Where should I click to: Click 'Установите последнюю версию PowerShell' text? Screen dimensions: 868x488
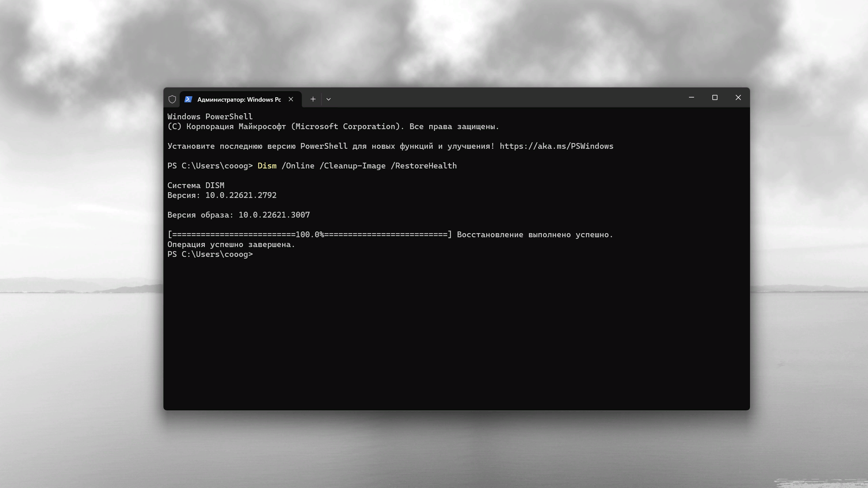(258, 146)
